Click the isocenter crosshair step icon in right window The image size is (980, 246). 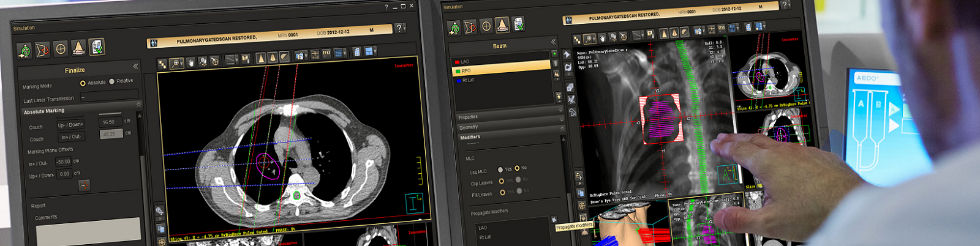486,26
